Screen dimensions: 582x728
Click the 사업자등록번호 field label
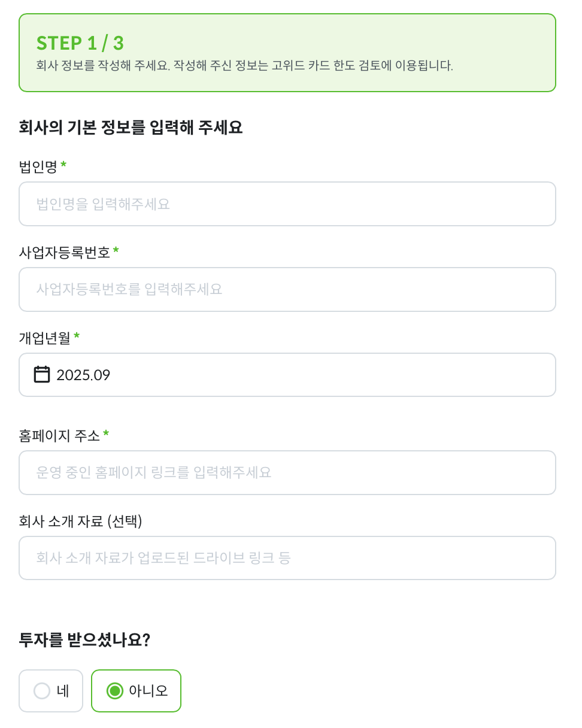(x=65, y=253)
